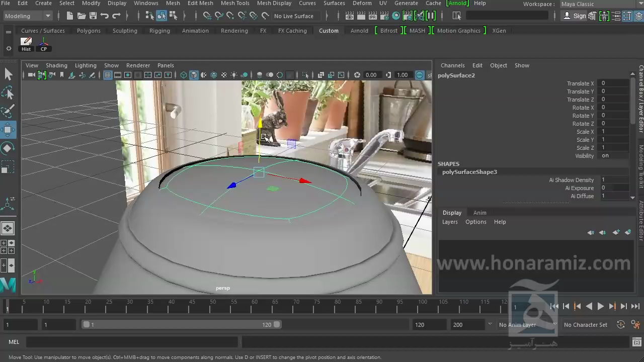644x362 pixels.
Task: Click the viewport select camera icon
Action: (31, 75)
